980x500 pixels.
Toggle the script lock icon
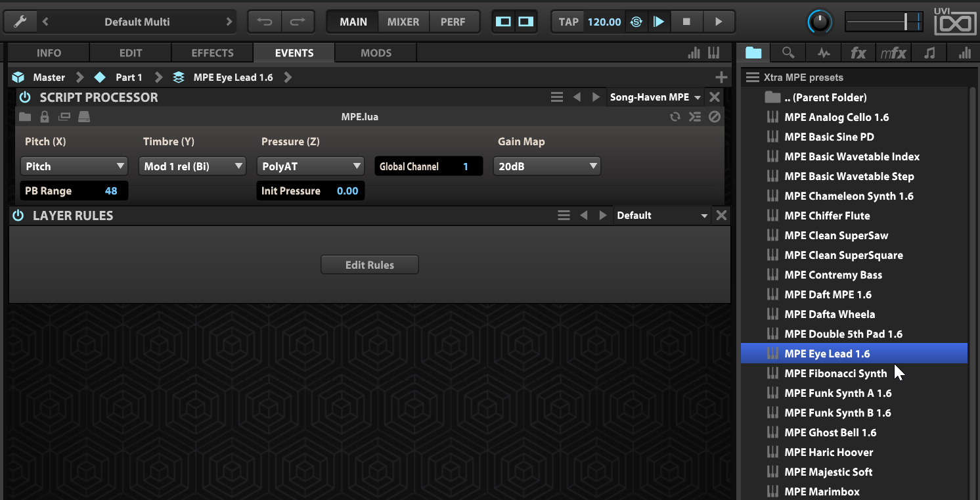45,117
